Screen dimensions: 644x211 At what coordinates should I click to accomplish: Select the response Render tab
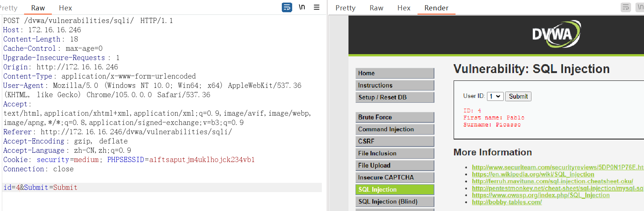[436, 8]
